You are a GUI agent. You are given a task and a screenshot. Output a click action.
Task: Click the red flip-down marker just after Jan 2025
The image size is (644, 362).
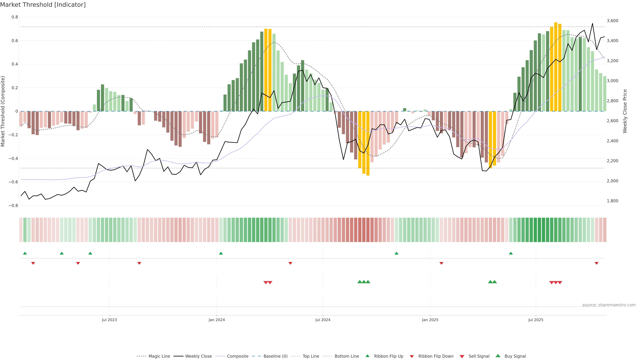pyautogui.click(x=441, y=263)
